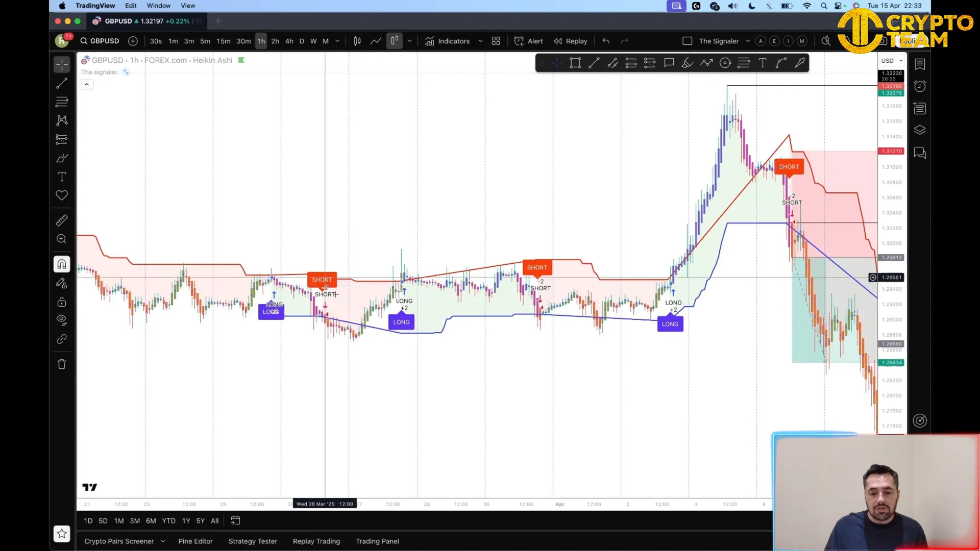The height and width of the screenshot is (551, 980).
Task: Open the heart icons tool
Action: (62, 195)
